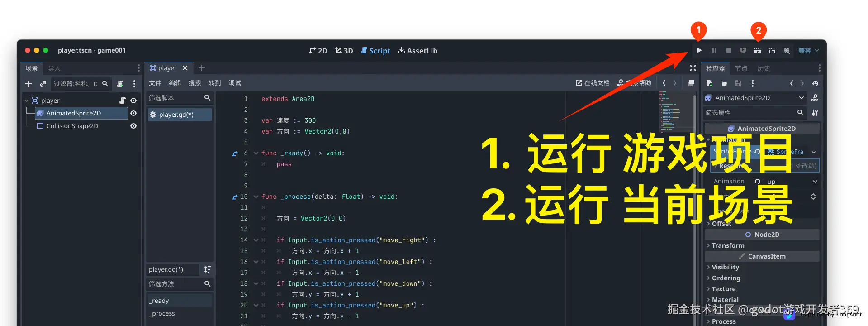Jump to _process method
Screen dimensions: 868x326
point(180,313)
